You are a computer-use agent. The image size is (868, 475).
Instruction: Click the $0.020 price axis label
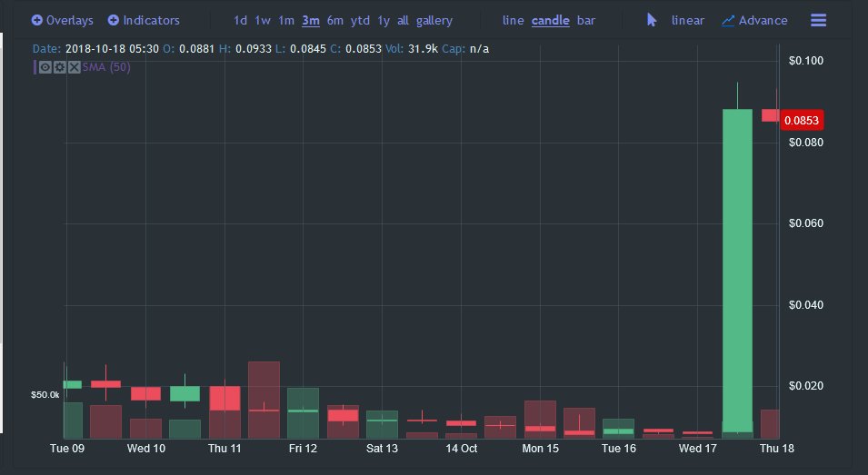click(x=805, y=386)
